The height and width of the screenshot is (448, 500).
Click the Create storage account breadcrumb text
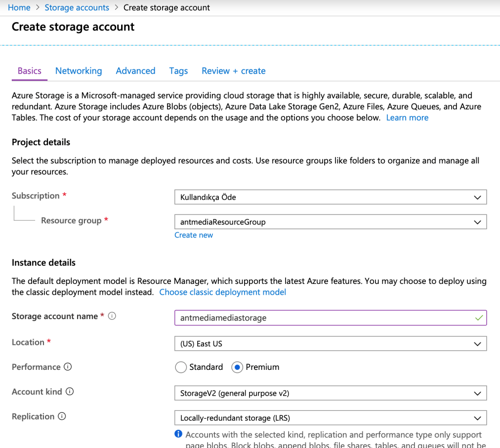point(167,7)
